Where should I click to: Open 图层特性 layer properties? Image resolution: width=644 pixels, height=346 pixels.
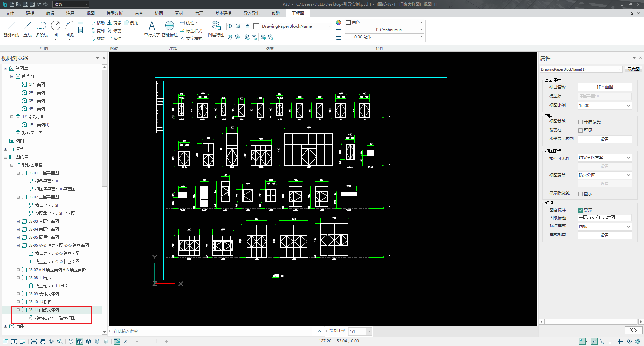216,29
